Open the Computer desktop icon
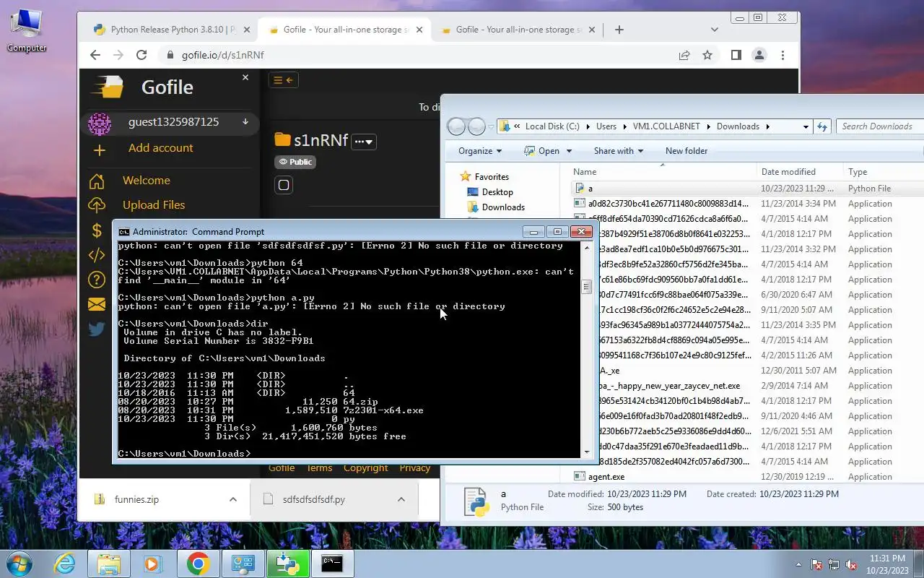924x578 pixels. coord(27,30)
